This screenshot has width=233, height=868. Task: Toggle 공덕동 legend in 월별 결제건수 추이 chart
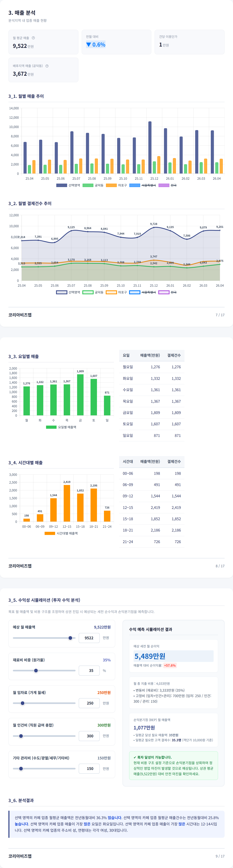pos(93,292)
